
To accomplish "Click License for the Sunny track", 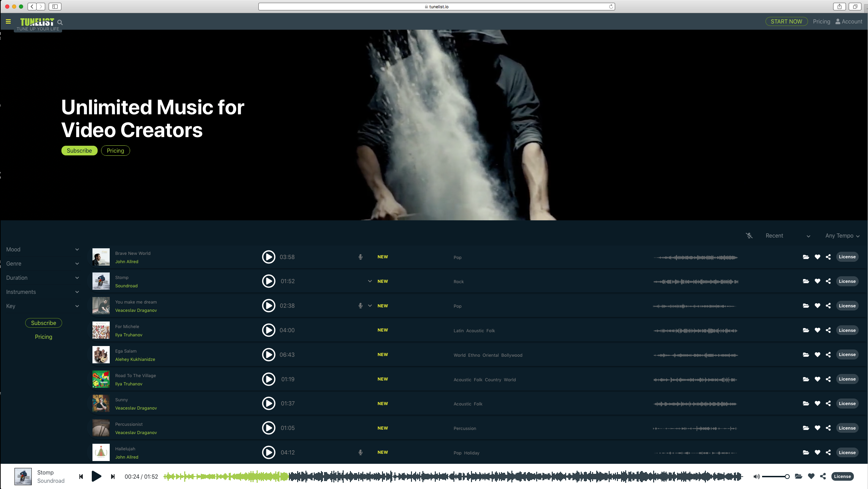I will coord(847,404).
